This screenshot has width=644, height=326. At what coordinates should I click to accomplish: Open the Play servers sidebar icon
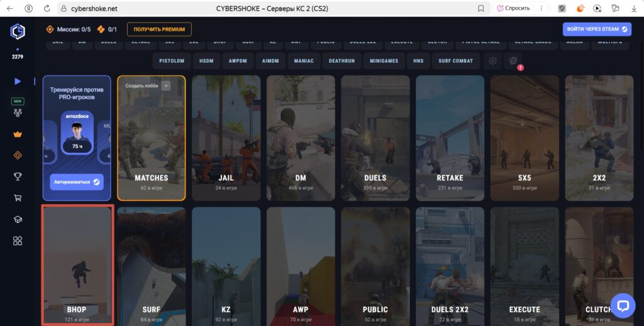(x=18, y=81)
